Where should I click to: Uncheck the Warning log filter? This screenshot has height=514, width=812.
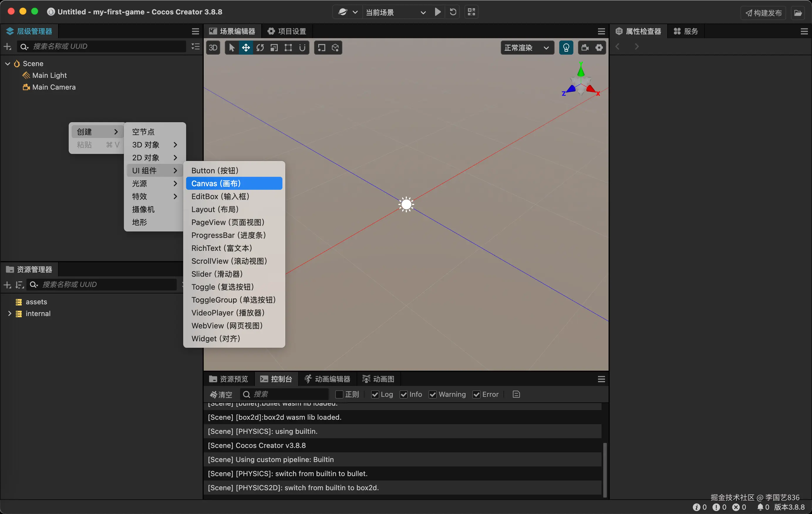pos(433,394)
